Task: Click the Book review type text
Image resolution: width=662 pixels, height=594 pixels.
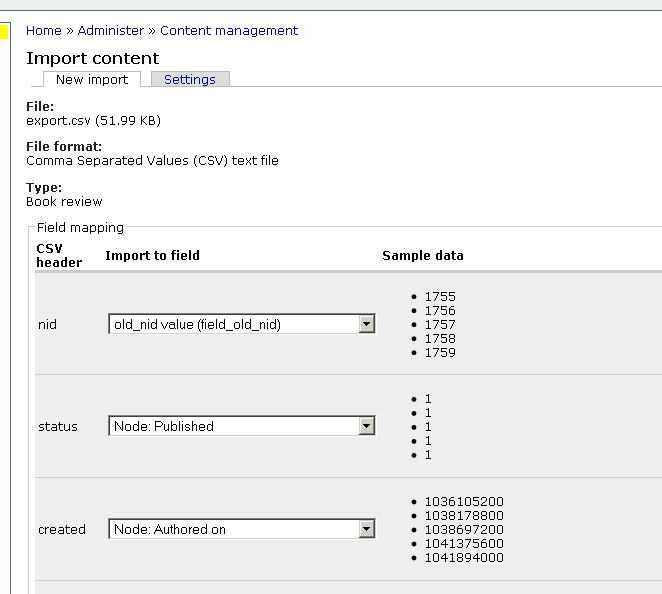Action: (x=64, y=202)
